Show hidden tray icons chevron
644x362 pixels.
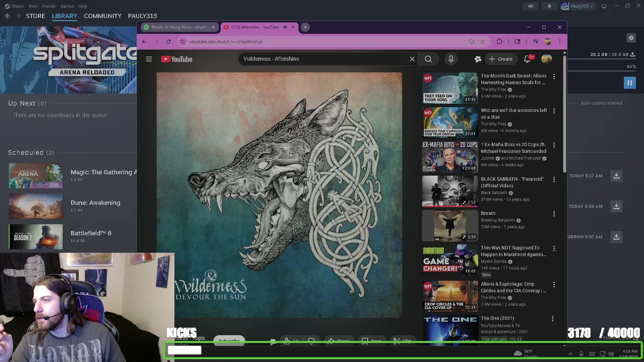pyautogui.click(x=570, y=354)
